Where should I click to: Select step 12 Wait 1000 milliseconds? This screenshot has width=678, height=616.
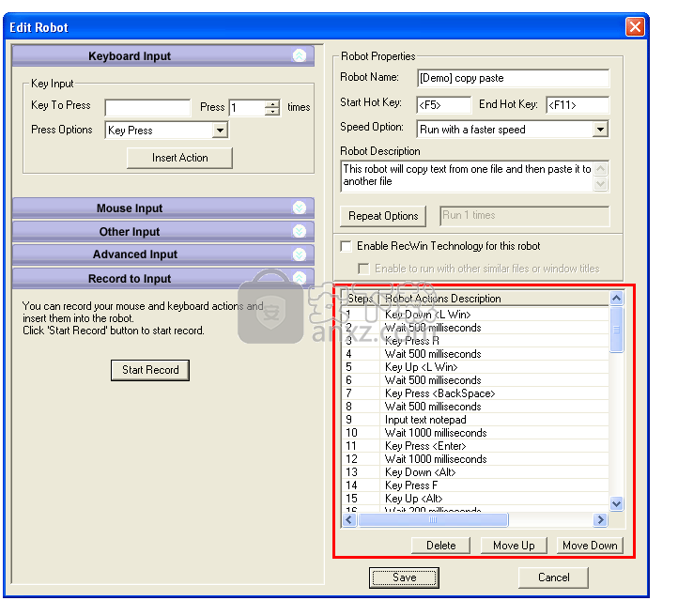coord(476,459)
